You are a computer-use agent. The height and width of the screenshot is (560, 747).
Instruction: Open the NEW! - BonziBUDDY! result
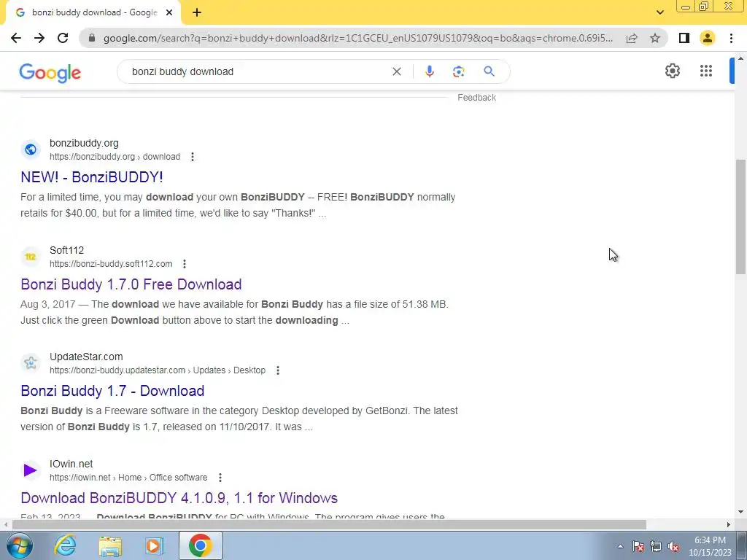91,177
